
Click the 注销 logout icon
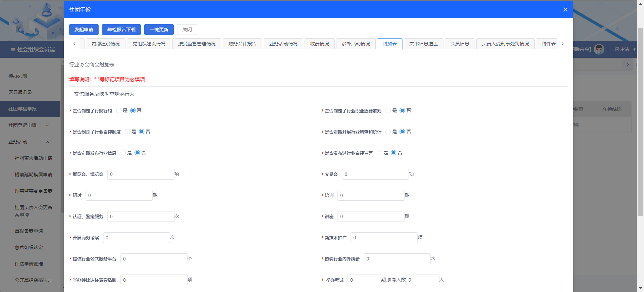[x=617, y=49]
